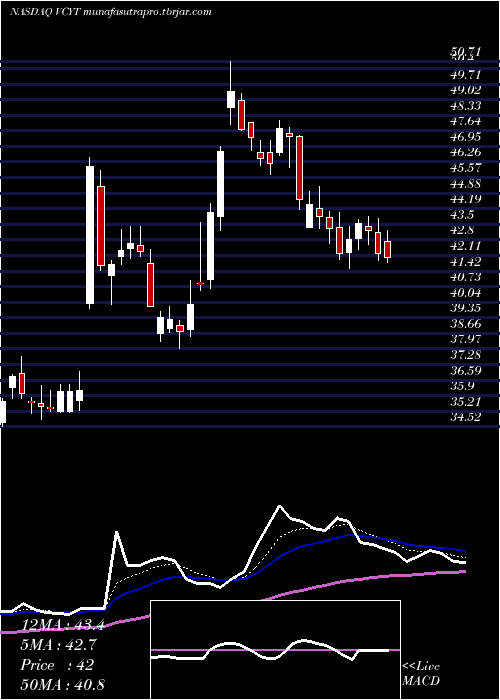Open the MACD inset chart panel
Image resolution: width=500 pixels, height=700 pixels.
coord(275,650)
